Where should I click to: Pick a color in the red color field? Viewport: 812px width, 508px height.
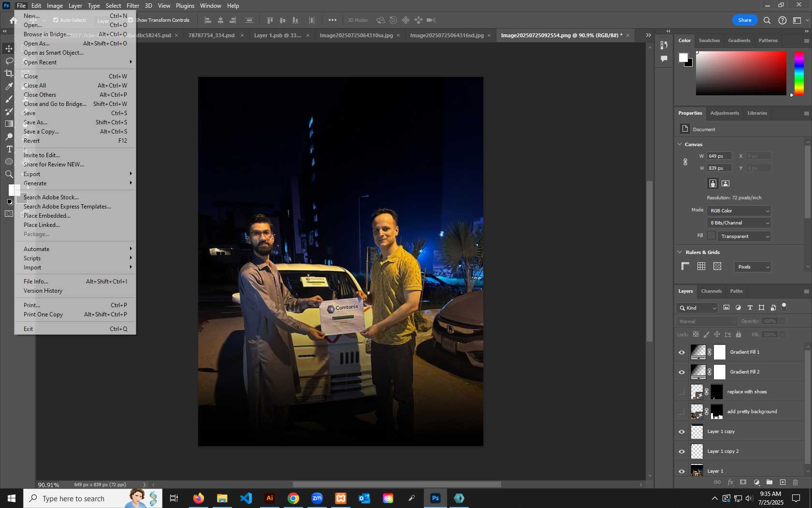coord(741,73)
